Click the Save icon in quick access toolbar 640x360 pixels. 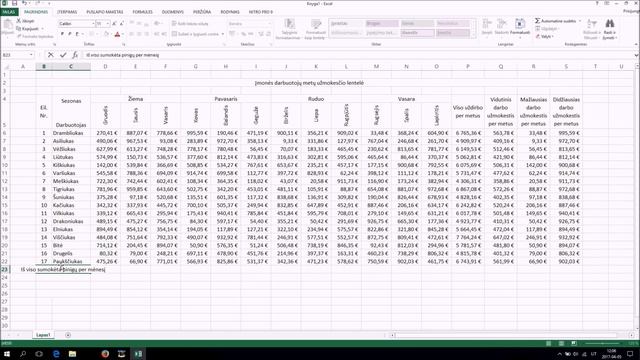click(x=14, y=3)
